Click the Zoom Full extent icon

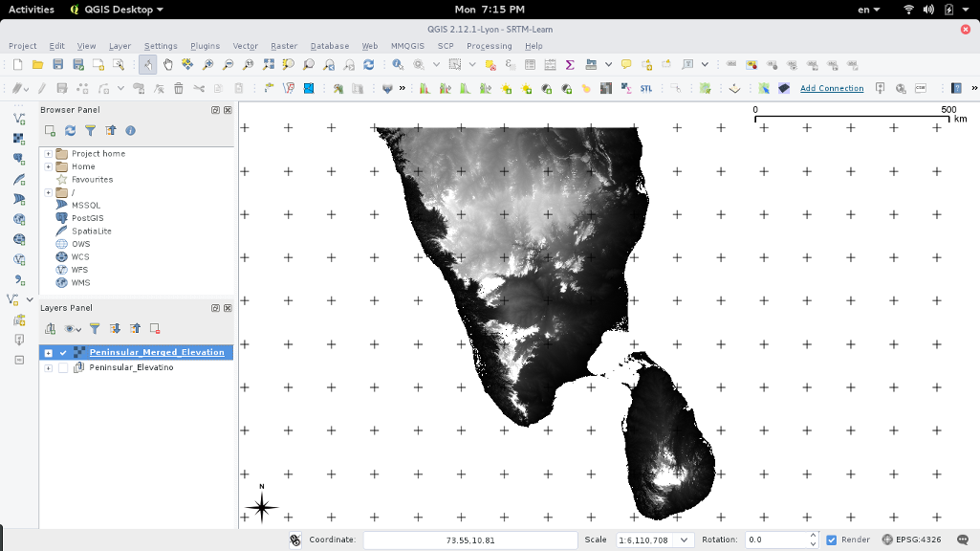(x=269, y=64)
